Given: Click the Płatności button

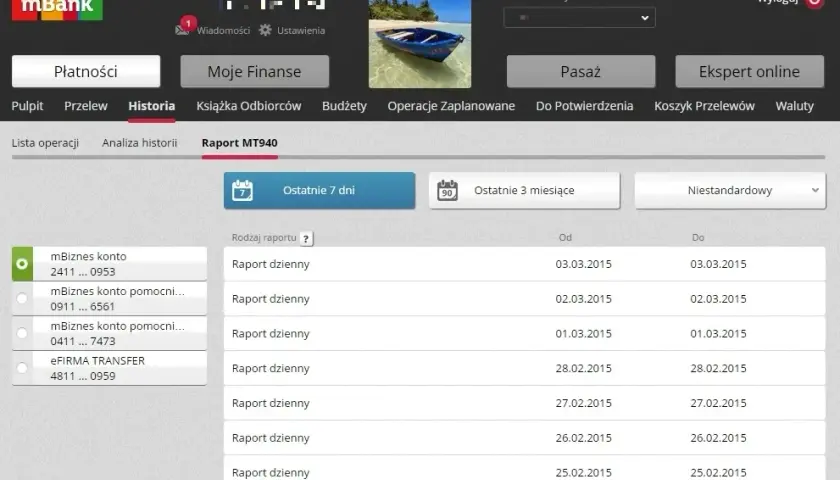Looking at the screenshot, I should coord(86,71).
